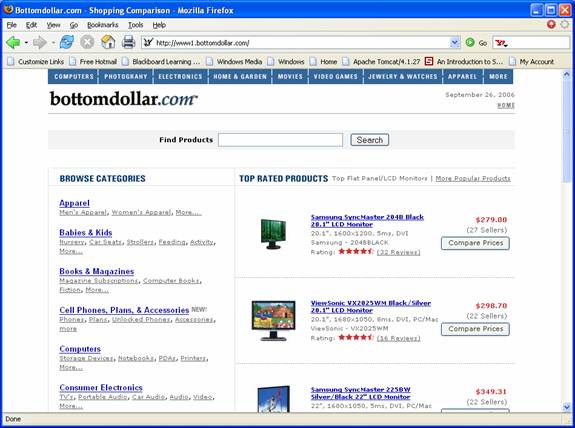Open the address bar history dropdown
Viewport: 575px width, 428px height.
455,43
